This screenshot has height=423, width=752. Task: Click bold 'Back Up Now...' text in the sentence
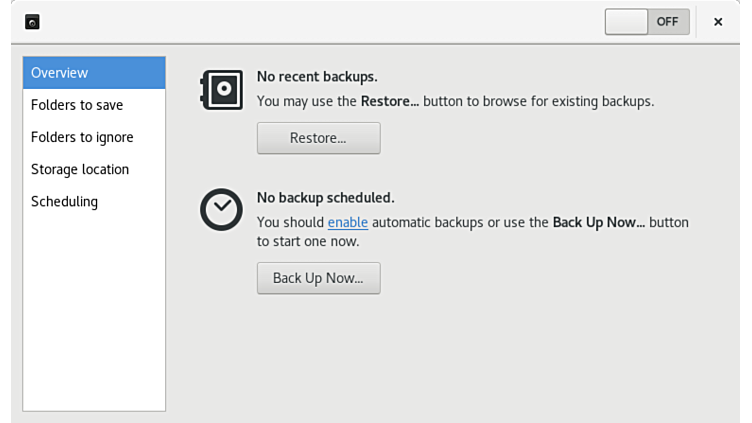click(x=599, y=222)
